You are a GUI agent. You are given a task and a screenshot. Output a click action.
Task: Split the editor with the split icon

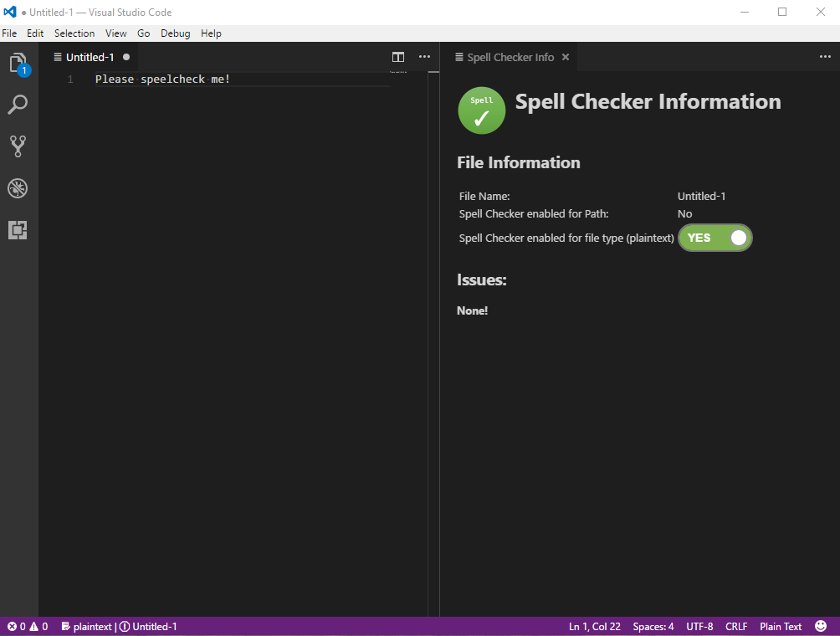[x=398, y=58]
